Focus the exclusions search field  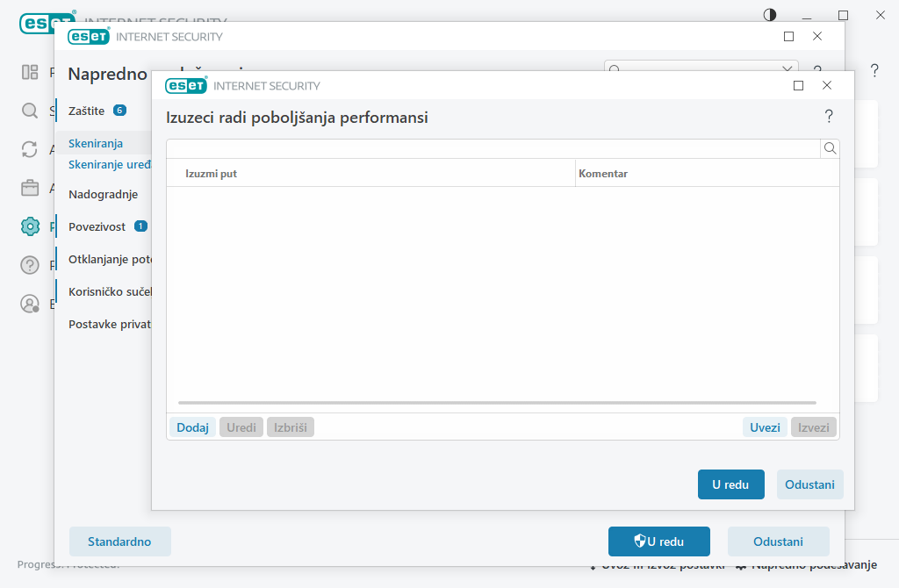[493, 149]
